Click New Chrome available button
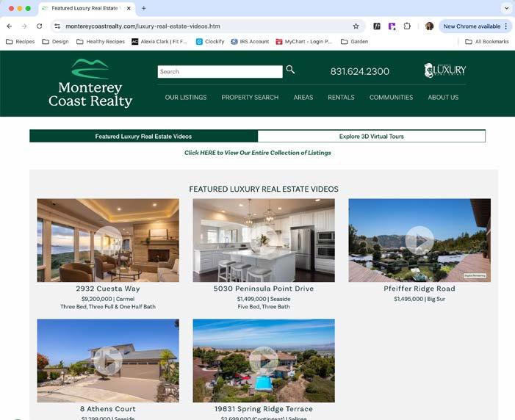 472,26
